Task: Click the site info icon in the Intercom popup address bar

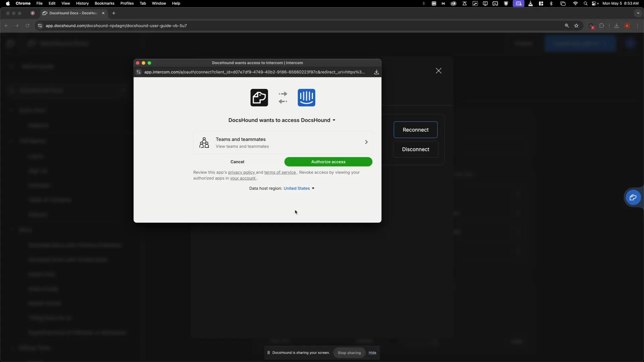Action: [139, 72]
